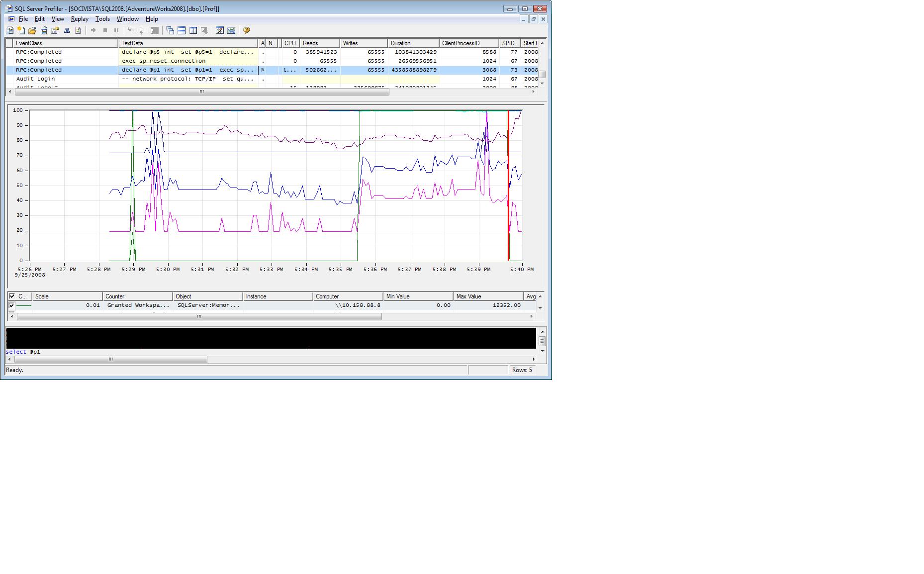Open the Window menu
Viewport: 924px width, 574px height.
pyautogui.click(x=127, y=19)
